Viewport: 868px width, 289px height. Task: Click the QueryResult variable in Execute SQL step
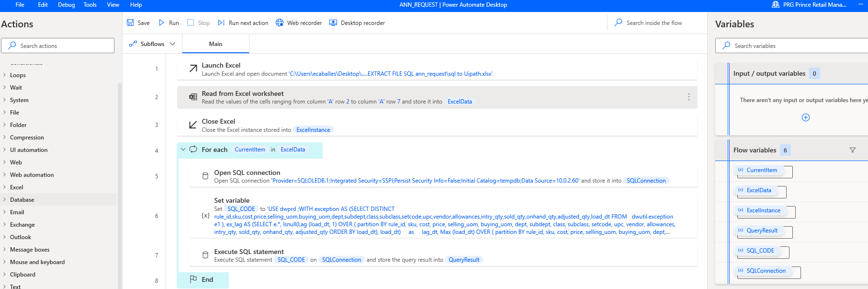[x=464, y=260]
